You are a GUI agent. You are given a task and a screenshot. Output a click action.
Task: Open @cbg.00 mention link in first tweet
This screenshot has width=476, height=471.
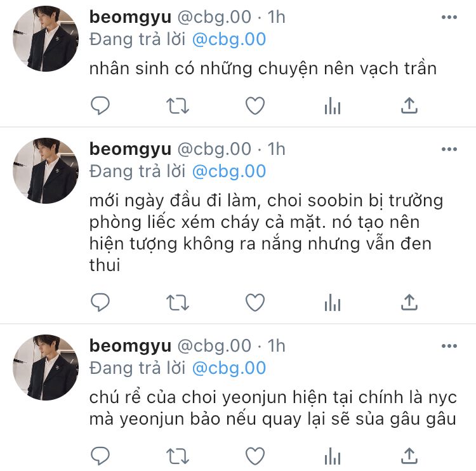[x=229, y=39]
